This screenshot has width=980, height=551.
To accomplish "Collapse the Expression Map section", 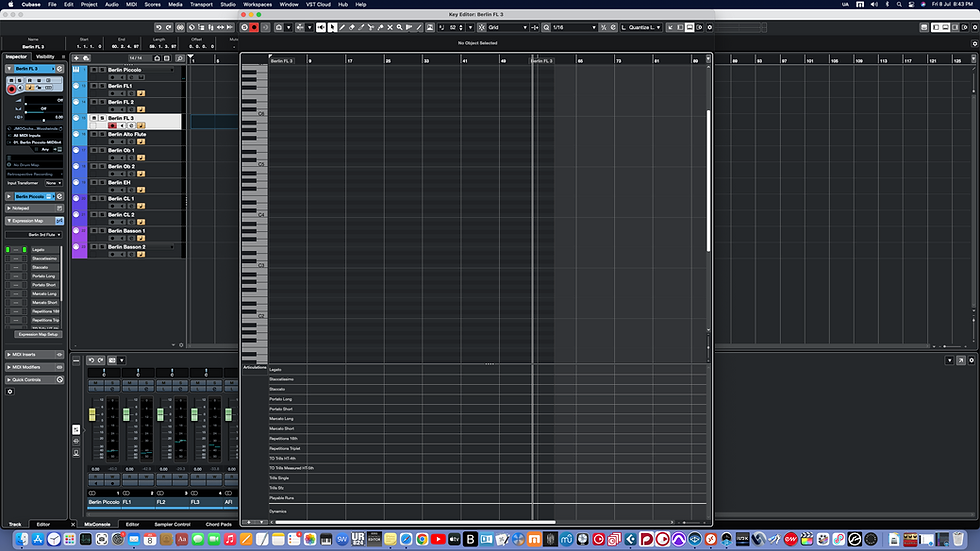I will [9, 221].
